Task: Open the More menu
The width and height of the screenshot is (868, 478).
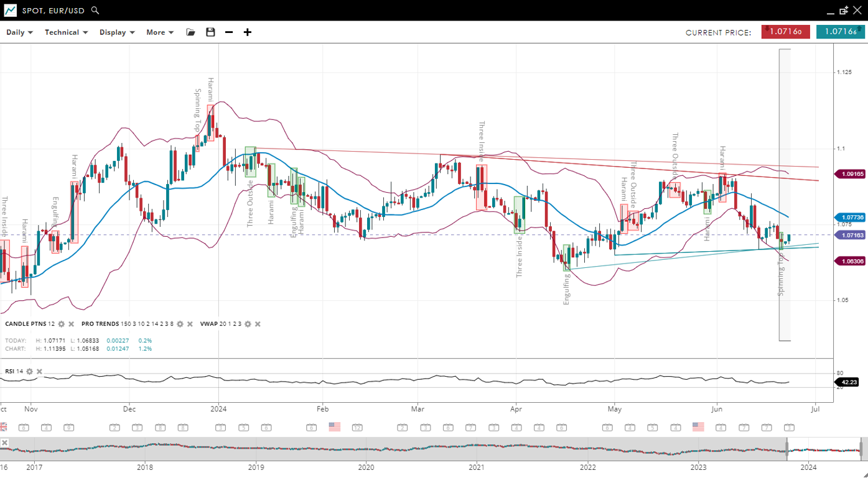Action: point(160,32)
